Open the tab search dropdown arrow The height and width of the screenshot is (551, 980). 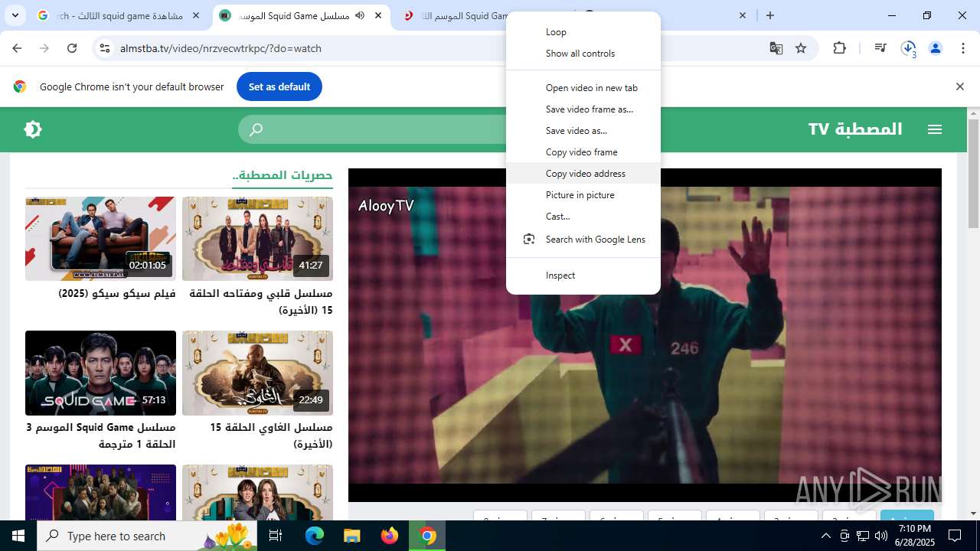tap(15, 15)
